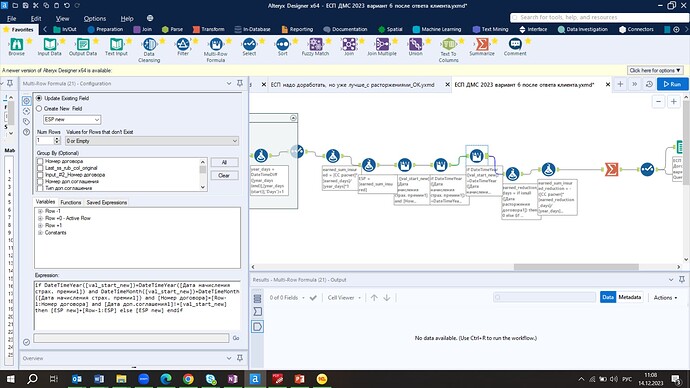
Task: Open Microsoft Word from taskbar
Action: click(x=99, y=379)
